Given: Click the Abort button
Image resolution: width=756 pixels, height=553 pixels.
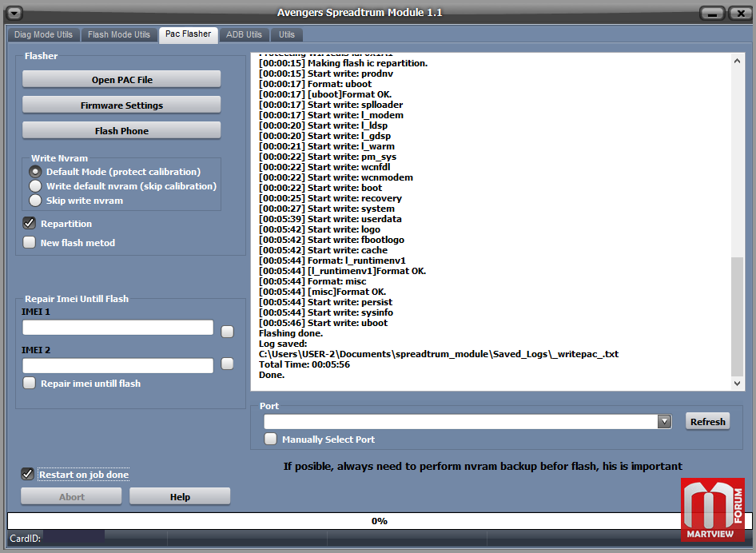Looking at the screenshot, I should tap(71, 496).
